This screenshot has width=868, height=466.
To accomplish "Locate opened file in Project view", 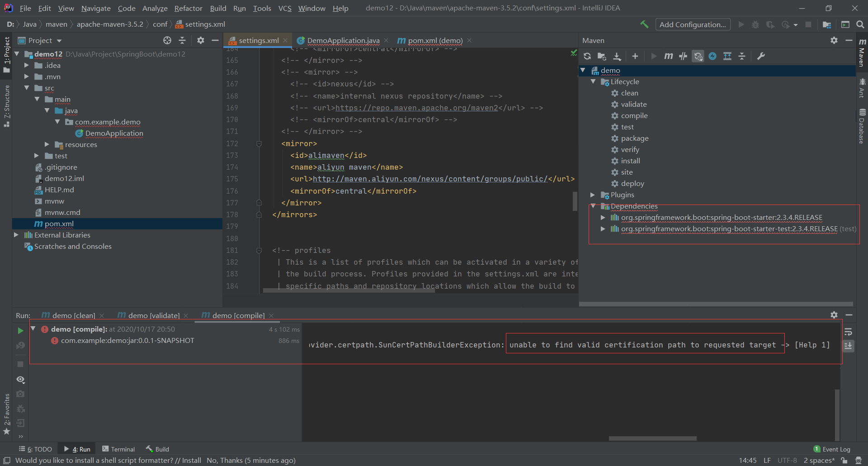I will 167,40.
